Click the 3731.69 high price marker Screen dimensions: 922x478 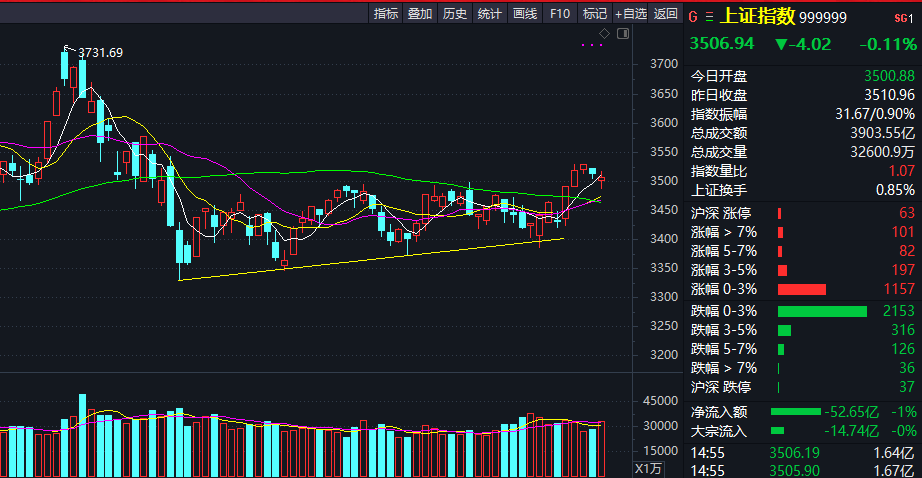100,52
